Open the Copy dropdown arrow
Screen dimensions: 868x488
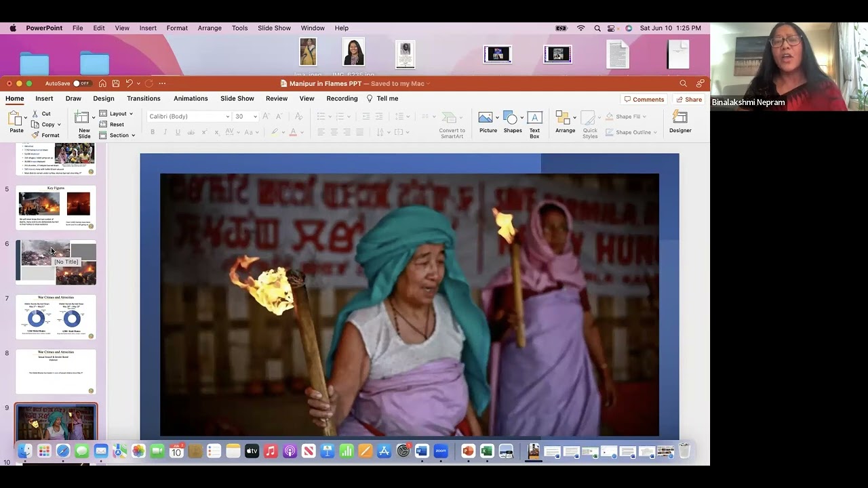(x=59, y=125)
